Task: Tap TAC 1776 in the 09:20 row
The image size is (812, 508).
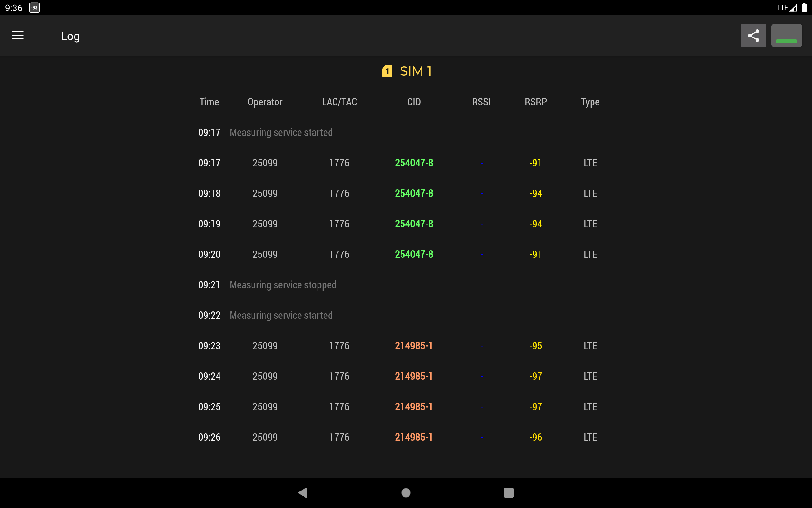Action: [x=339, y=254]
